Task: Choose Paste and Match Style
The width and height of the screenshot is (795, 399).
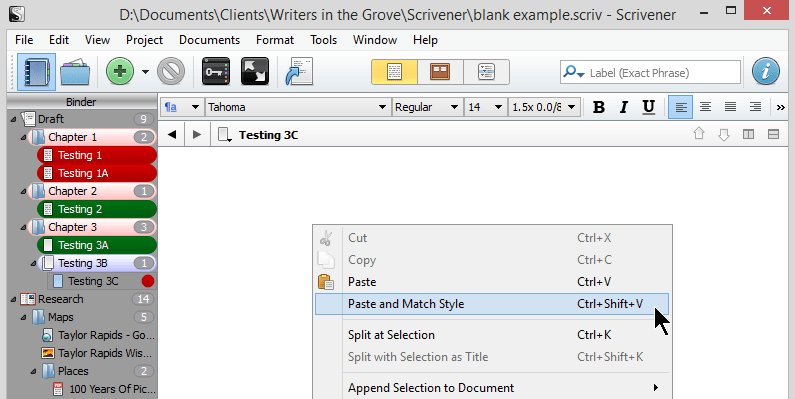Action: coord(492,304)
